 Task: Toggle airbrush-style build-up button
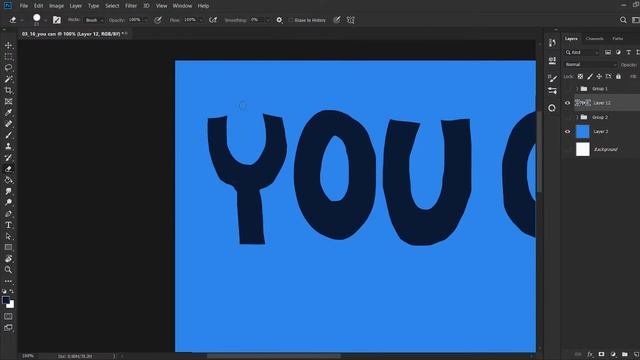(x=213, y=20)
